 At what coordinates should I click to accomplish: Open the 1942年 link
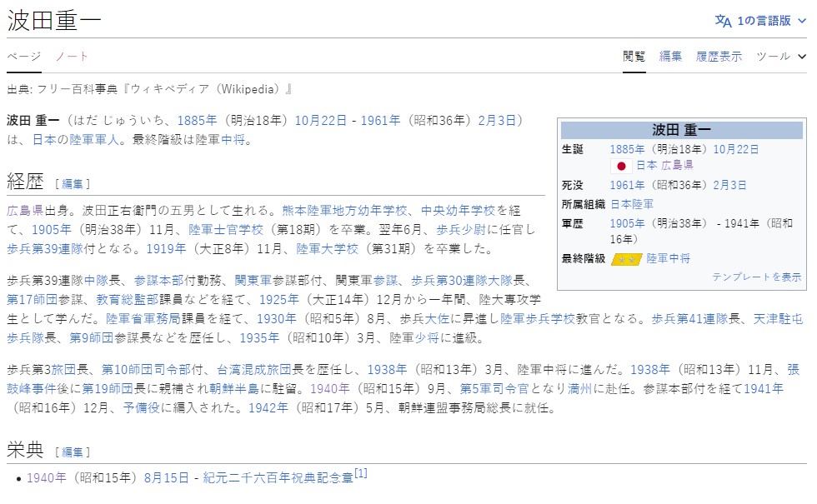coord(268,407)
